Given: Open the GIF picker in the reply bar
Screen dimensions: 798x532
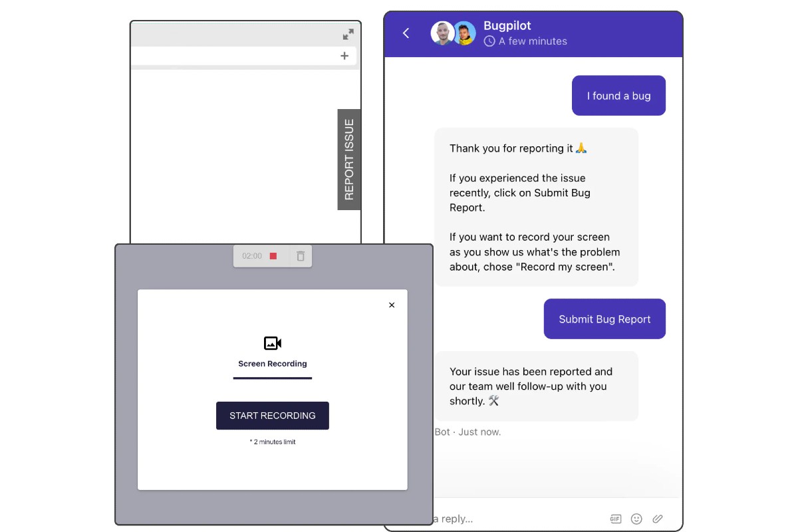Looking at the screenshot, I should point(615,519).
